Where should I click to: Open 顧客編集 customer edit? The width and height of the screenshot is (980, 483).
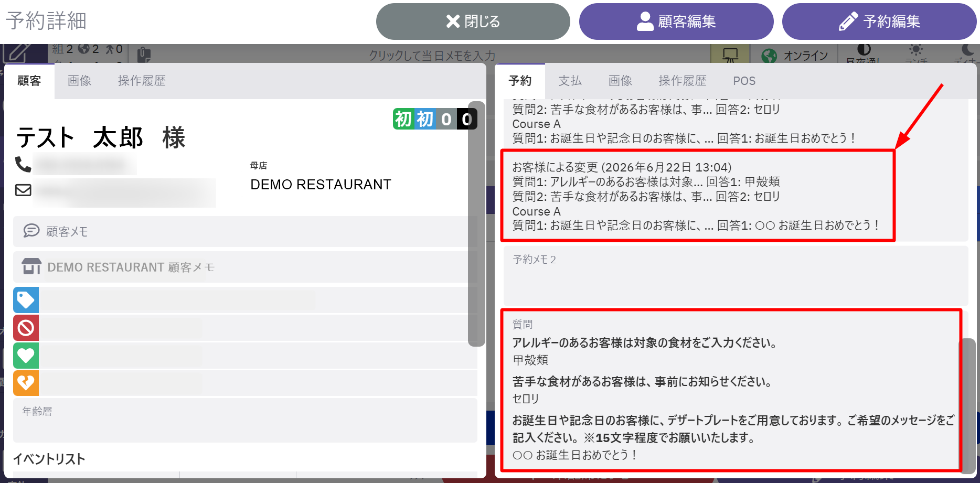[676, 22]
